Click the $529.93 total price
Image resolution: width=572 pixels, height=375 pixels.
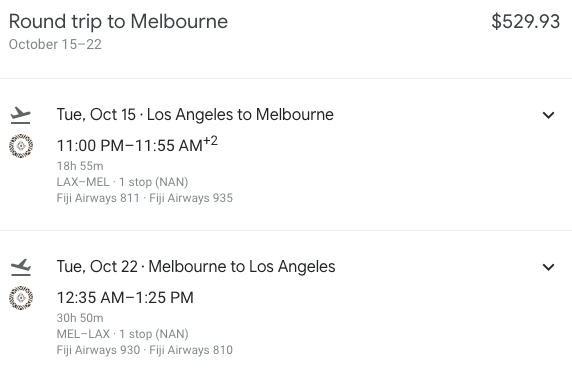(525, 22)
